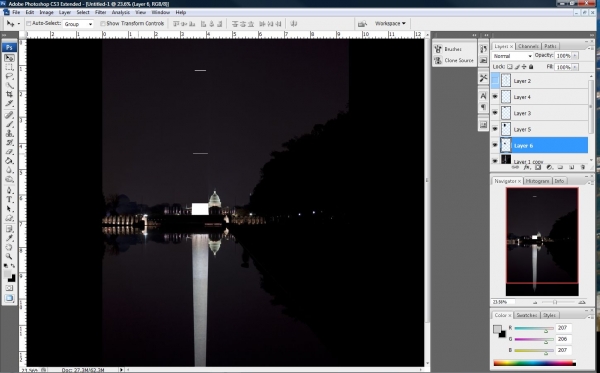Open the Brushes panel button
This screenshot has height=373, width=600.
coord(454,49)
